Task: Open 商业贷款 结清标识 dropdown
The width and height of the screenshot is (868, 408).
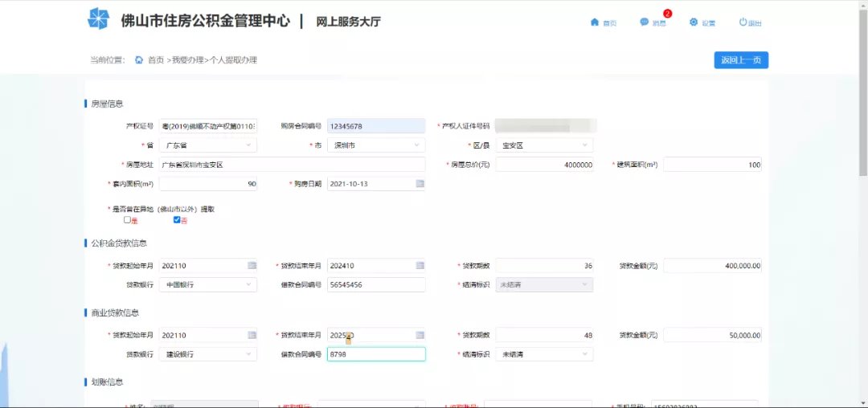Action: click(544, 354)
